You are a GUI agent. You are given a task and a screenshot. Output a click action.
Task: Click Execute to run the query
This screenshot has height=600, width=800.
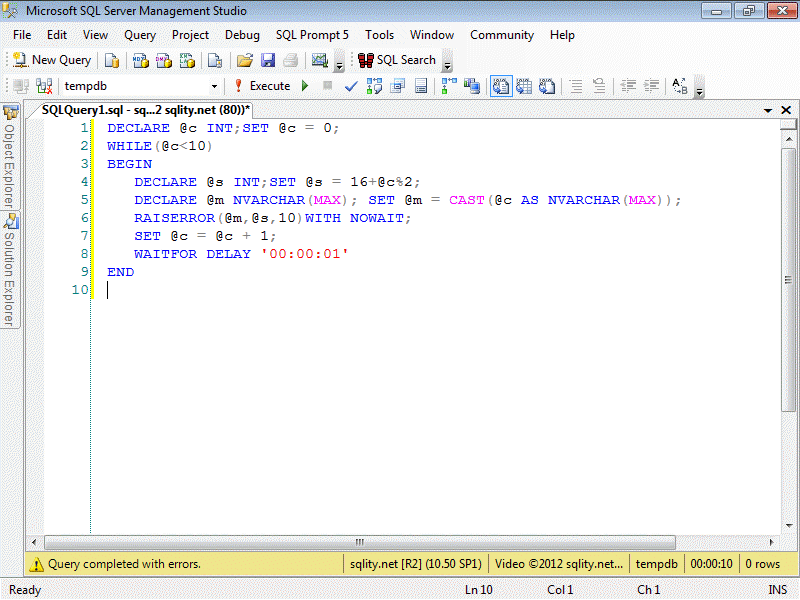(x=261, y=86)
